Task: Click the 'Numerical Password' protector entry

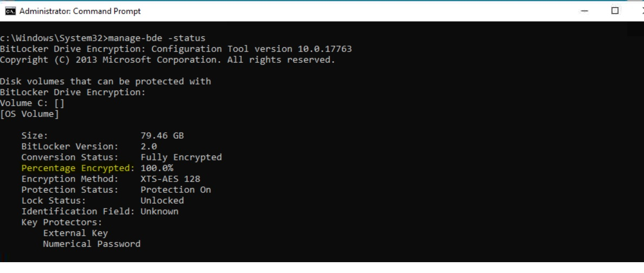Action: point(92,244)
